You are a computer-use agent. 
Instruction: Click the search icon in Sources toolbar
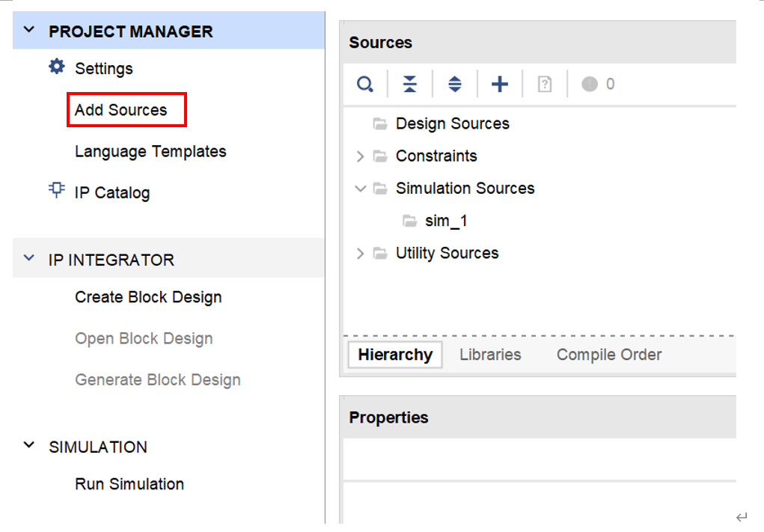click(x=364, y=84)
